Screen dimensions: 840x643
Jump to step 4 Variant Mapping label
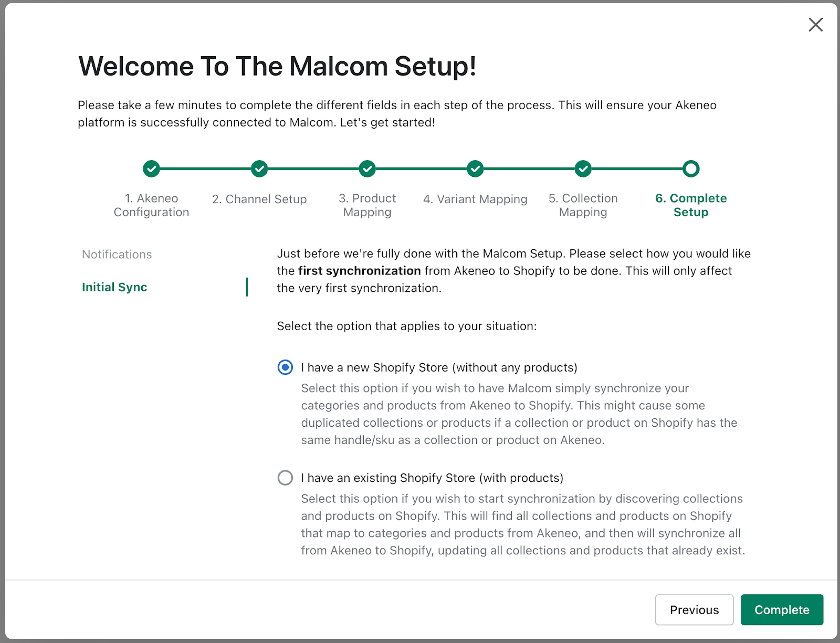[475, 199]
